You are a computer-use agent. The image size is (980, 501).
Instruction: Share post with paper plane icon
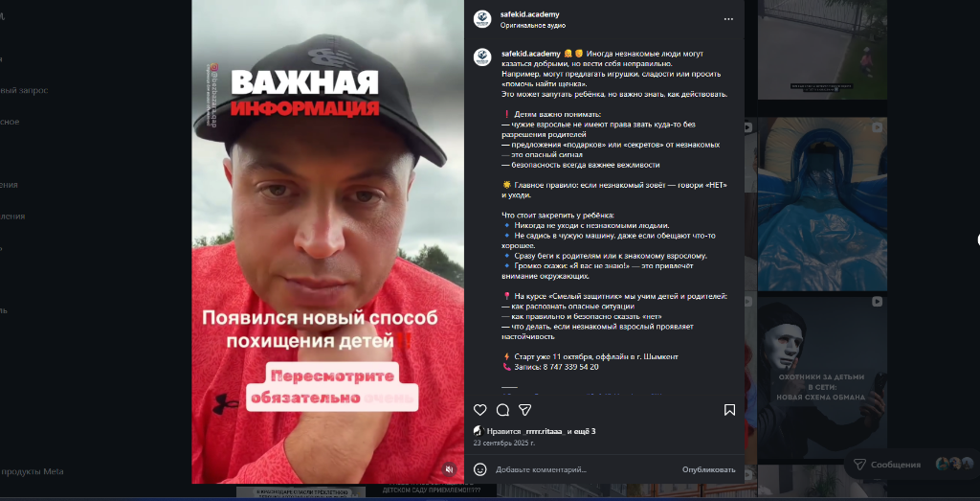525,410
